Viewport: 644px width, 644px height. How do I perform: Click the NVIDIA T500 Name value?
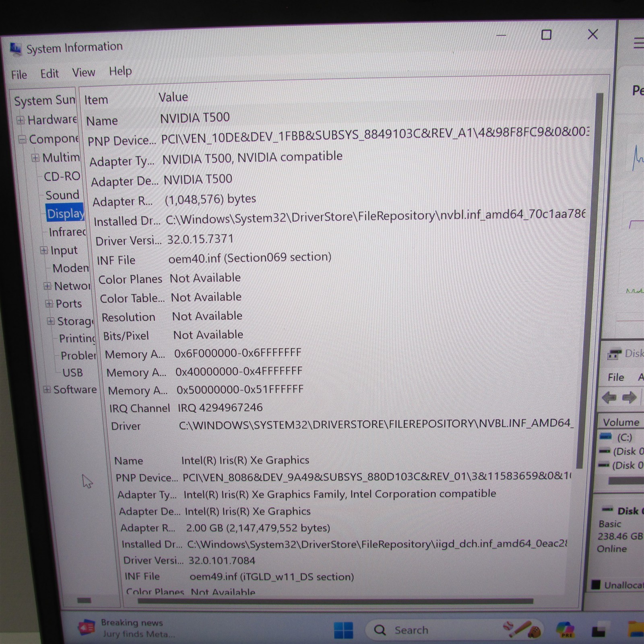[195, 118]
